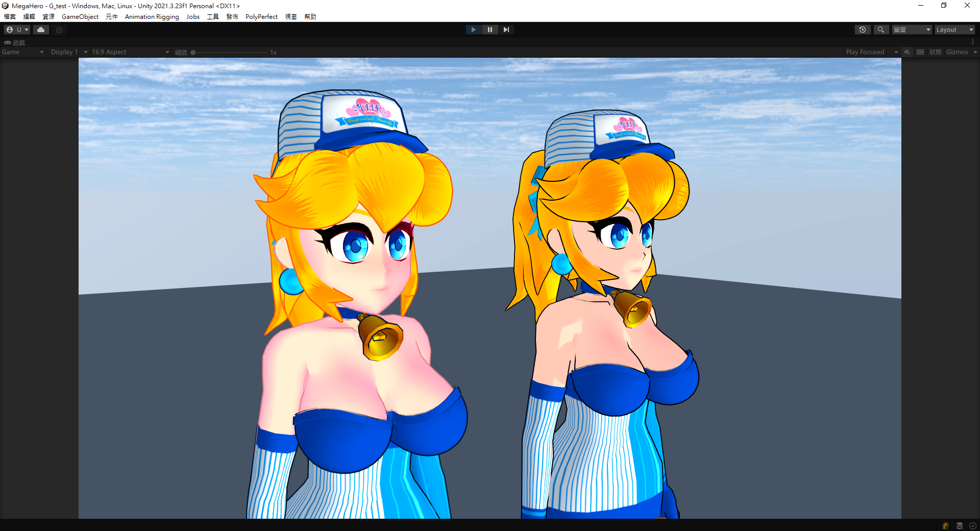Open the 編輯 Edit menu
This screenshot has width=980, height=531.
pos(29,17)
